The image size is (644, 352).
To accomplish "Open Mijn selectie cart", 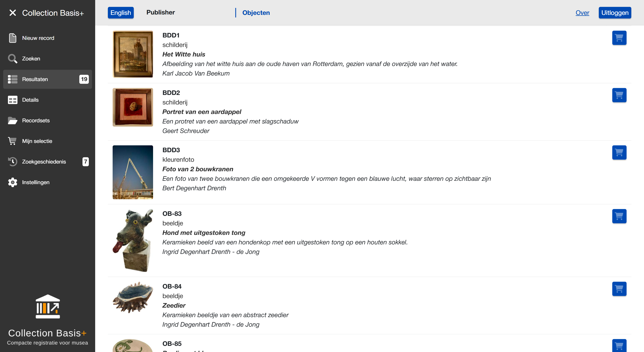I will (37, 141).
